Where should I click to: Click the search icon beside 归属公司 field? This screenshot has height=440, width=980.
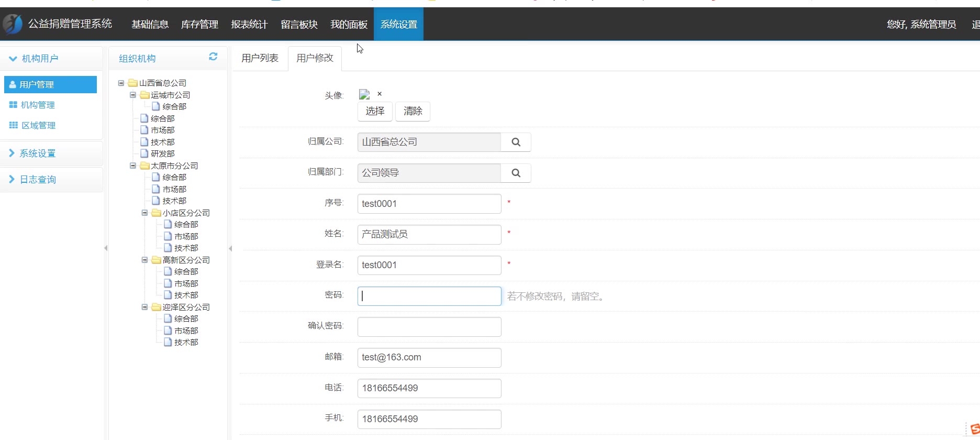tap(516, 142)
